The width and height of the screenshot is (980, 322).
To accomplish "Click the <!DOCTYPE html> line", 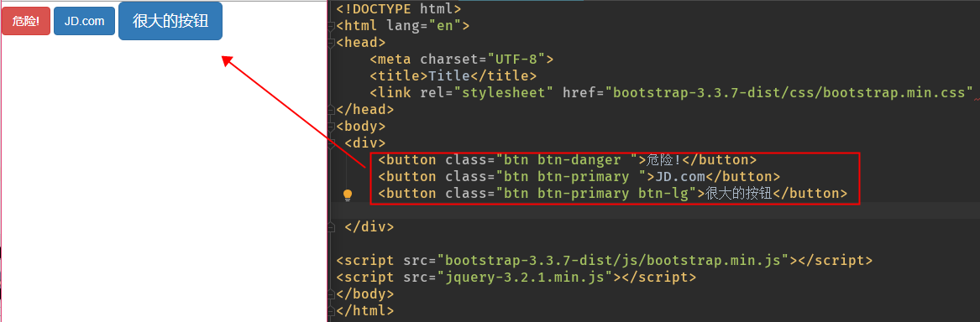I will tap(399, 9).
